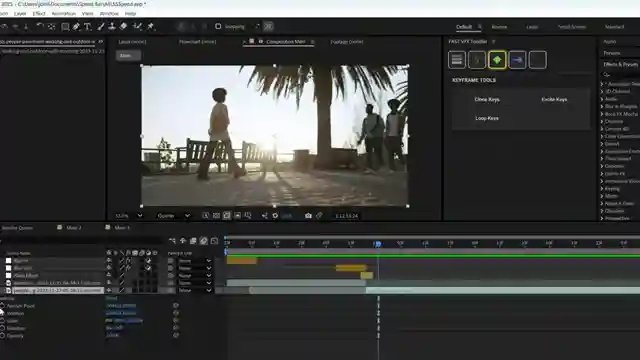Click the Opacity value
The width and height of the screenshot is (640, 360).
pos(112,335)
